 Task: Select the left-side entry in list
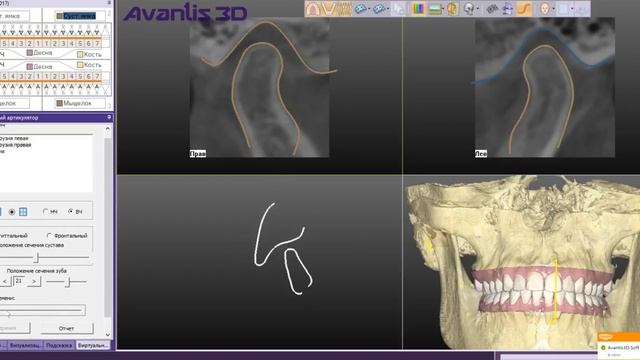pos(14,138)
